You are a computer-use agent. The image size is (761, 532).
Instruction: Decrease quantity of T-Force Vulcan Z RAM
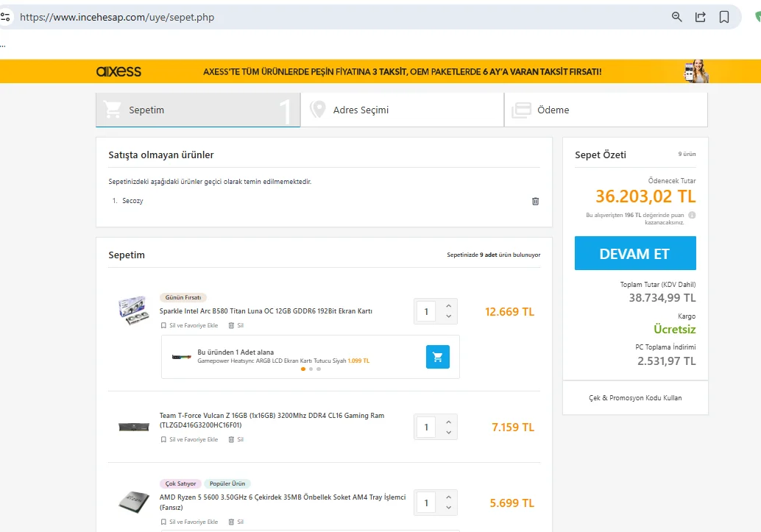448,433
